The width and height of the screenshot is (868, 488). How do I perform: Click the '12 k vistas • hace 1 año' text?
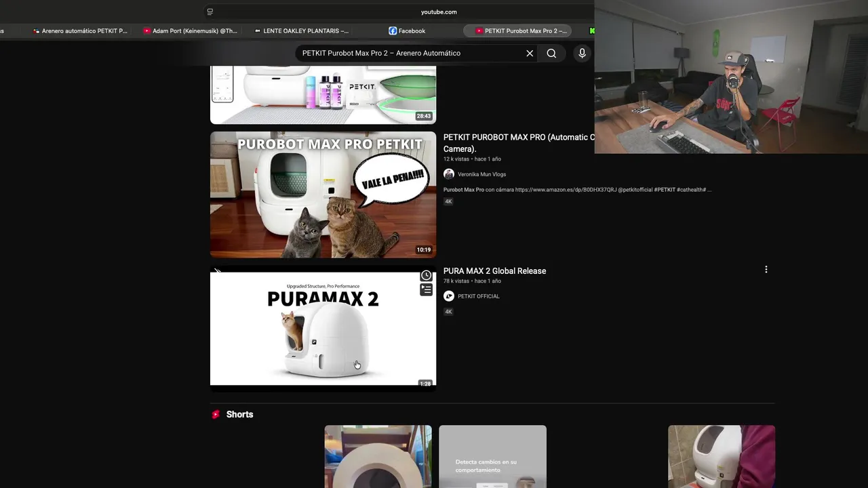472,159
